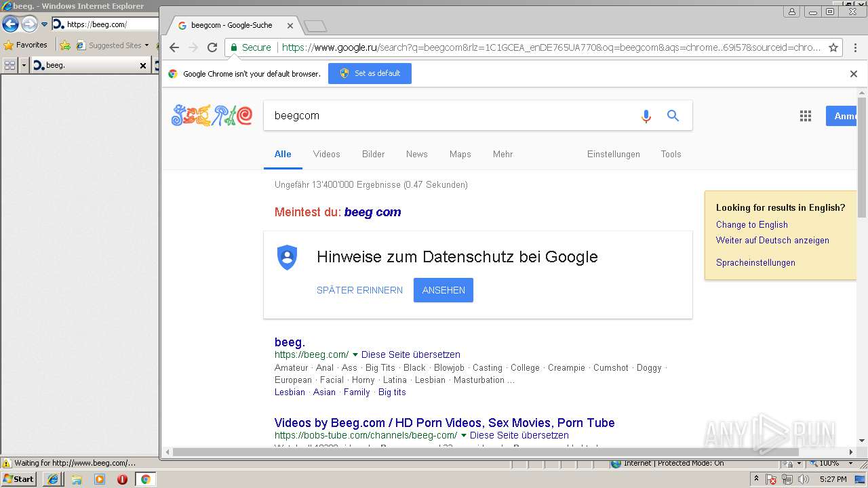The width and height of the screenshot is (868, 488).
Task: Open Windows Explorer folder on taskbar
Action: (77, 479)
